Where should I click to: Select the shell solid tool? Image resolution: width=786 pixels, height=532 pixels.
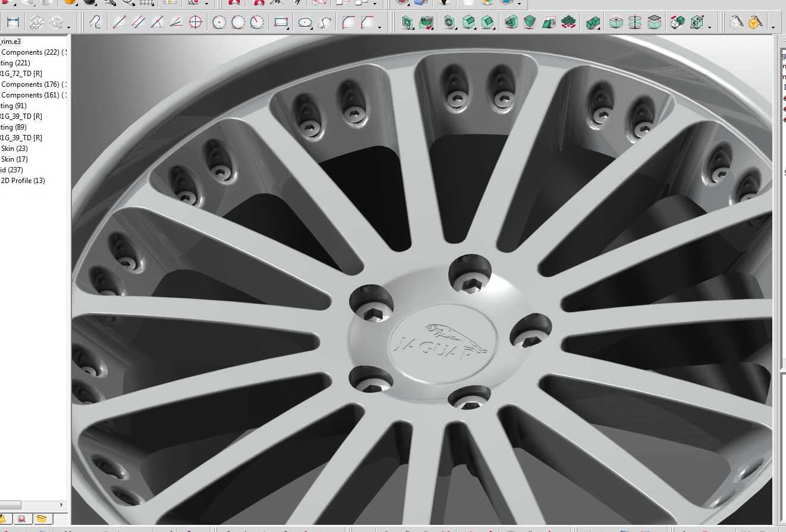pyautogui.click(x=511, y=23)
